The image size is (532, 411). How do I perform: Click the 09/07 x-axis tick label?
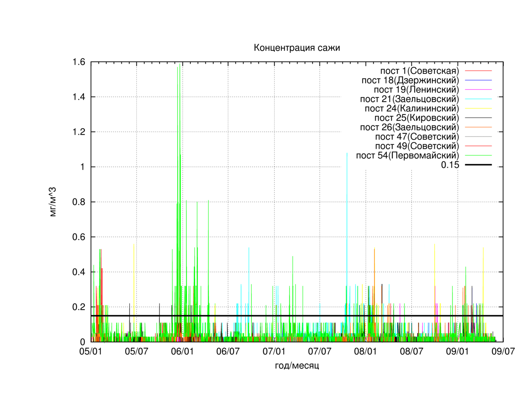503,351
